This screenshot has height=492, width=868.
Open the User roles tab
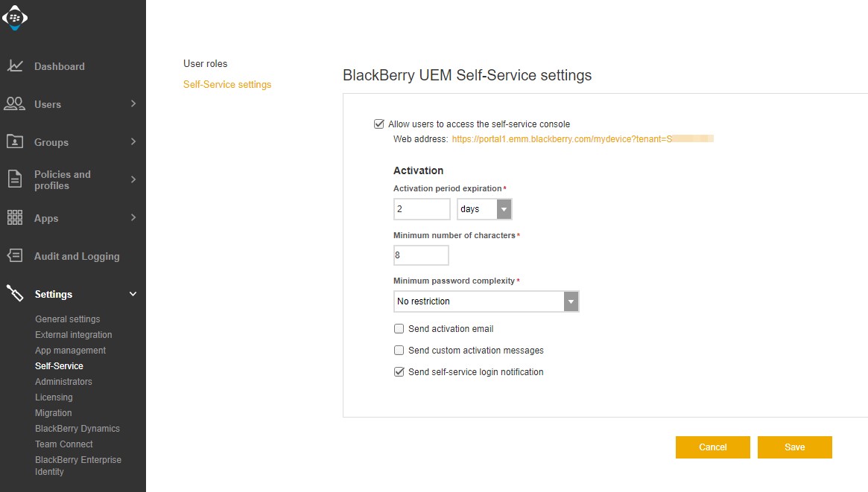click(x=206, y=64)
